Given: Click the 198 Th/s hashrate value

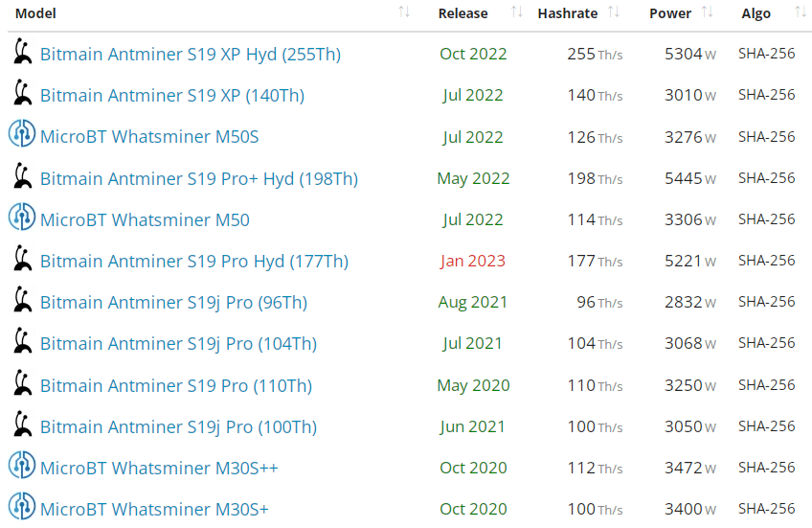Looking at the screenshot, I should (x=595, y=178).
